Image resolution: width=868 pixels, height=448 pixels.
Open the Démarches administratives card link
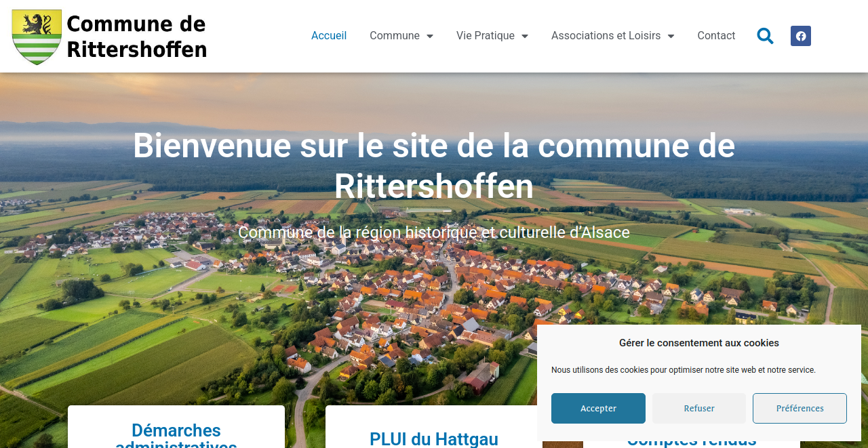pyautogui.click(x=176, y=434)
